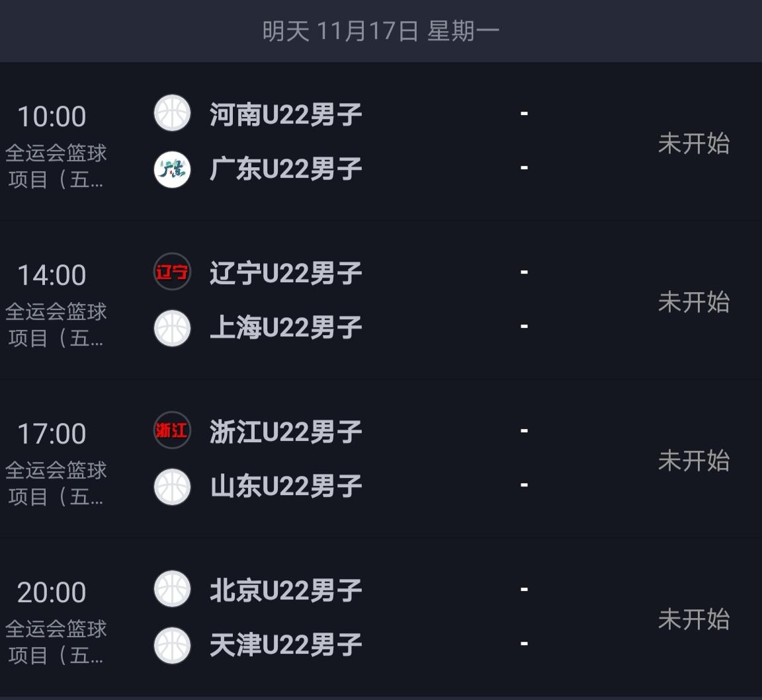Open the 浙江U22男子 team logo
Image resolution: width=762 pixels, height=700 pixels.
tap(172, 430)
